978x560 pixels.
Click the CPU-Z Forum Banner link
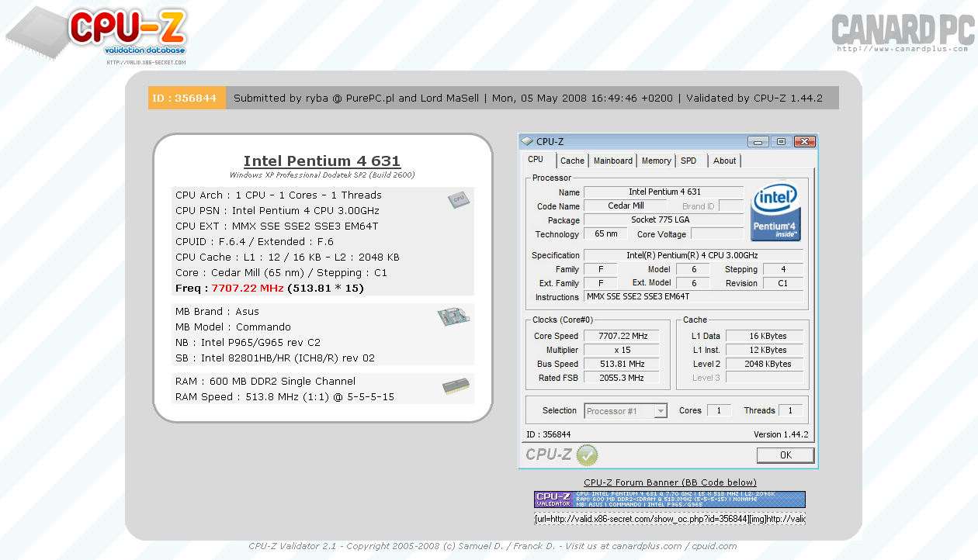point(670,482)
